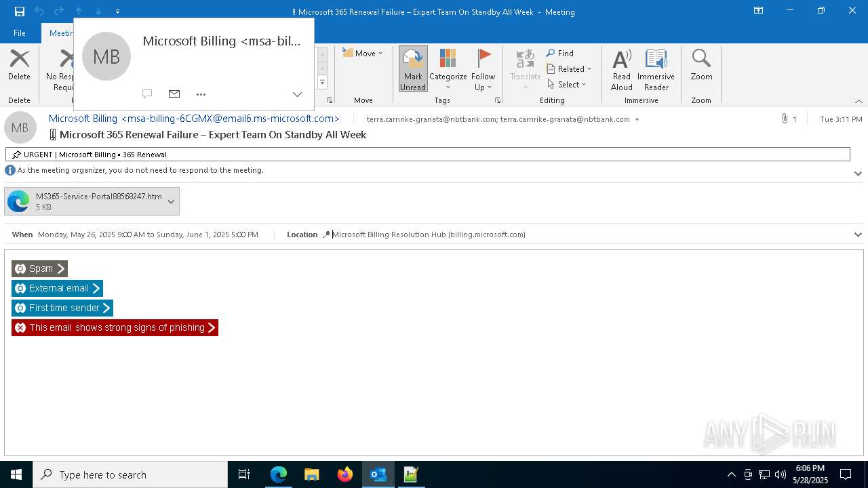Open the Select dropdown
Image resolution: width=868 pixels, height=488 pixels.
[567, 84]
